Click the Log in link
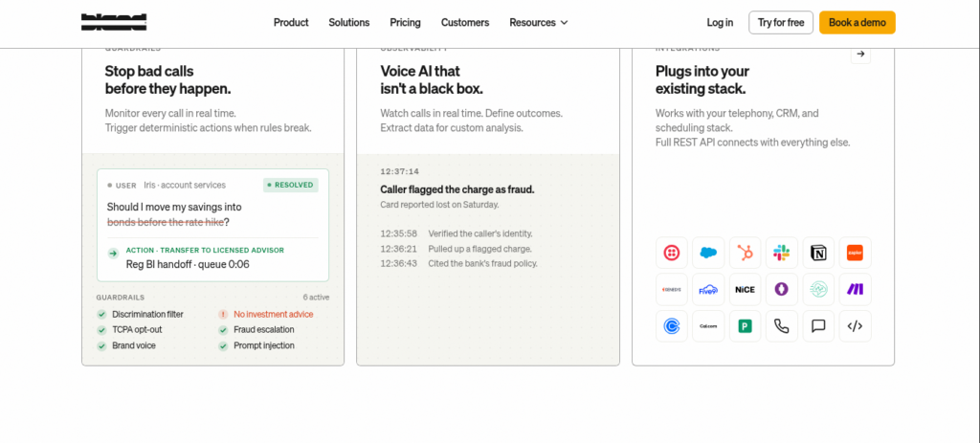 (720, 23)
